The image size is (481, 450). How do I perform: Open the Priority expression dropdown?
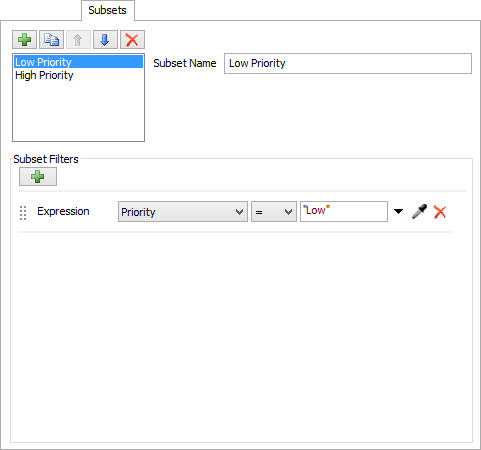(183, 212)
